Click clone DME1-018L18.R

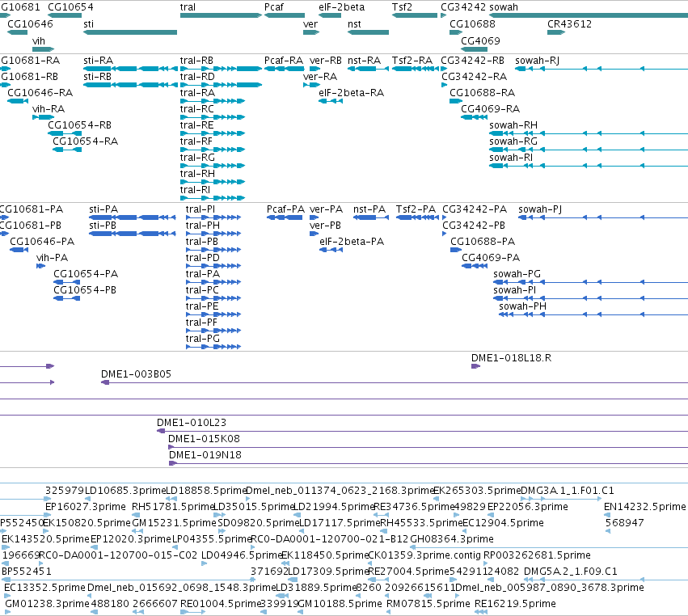pos(475,366)
